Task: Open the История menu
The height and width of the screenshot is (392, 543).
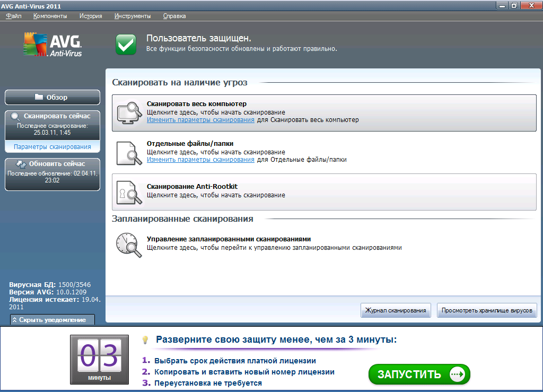Action: 91,16
